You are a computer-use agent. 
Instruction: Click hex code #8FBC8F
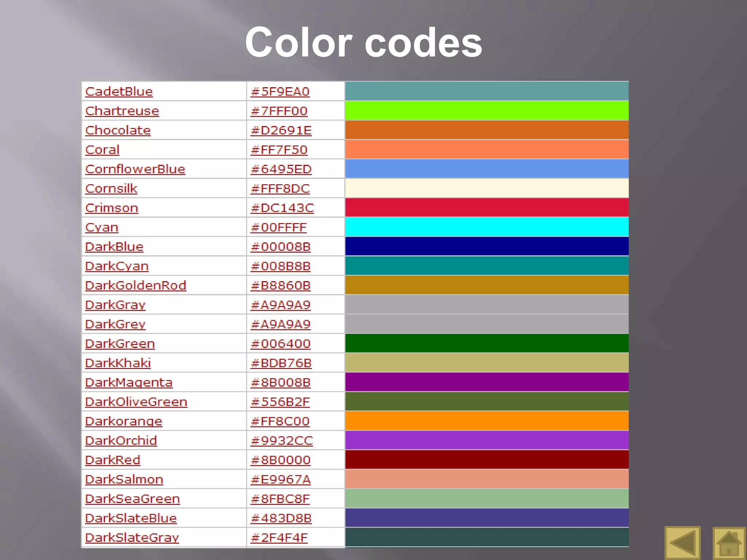coord(280,499)
